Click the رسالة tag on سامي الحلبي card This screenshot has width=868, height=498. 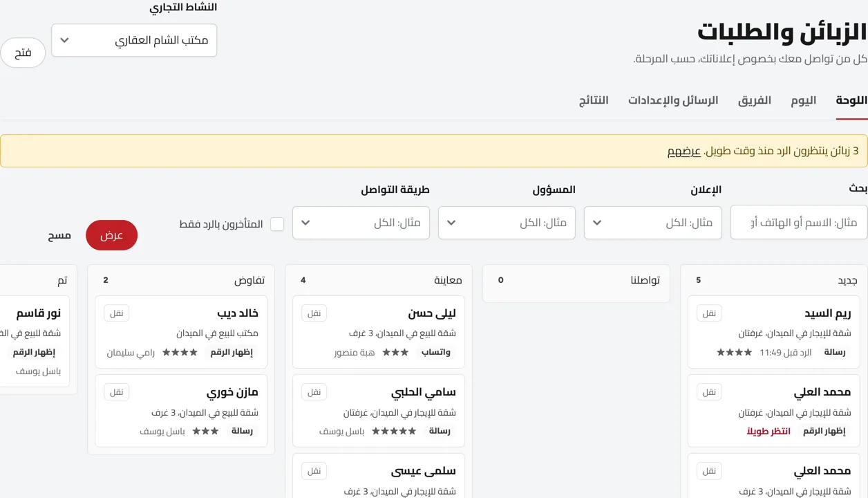440,431
